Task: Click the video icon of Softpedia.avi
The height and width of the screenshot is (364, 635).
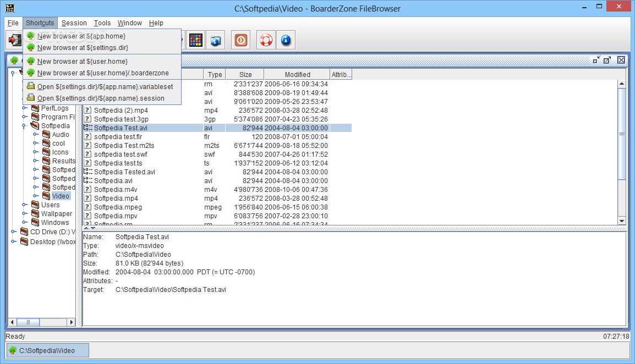Action: coord(87,180)
